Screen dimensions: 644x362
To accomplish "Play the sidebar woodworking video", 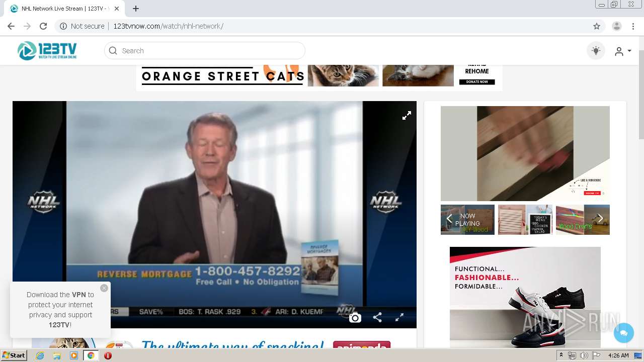I will (x=525, y=153).
